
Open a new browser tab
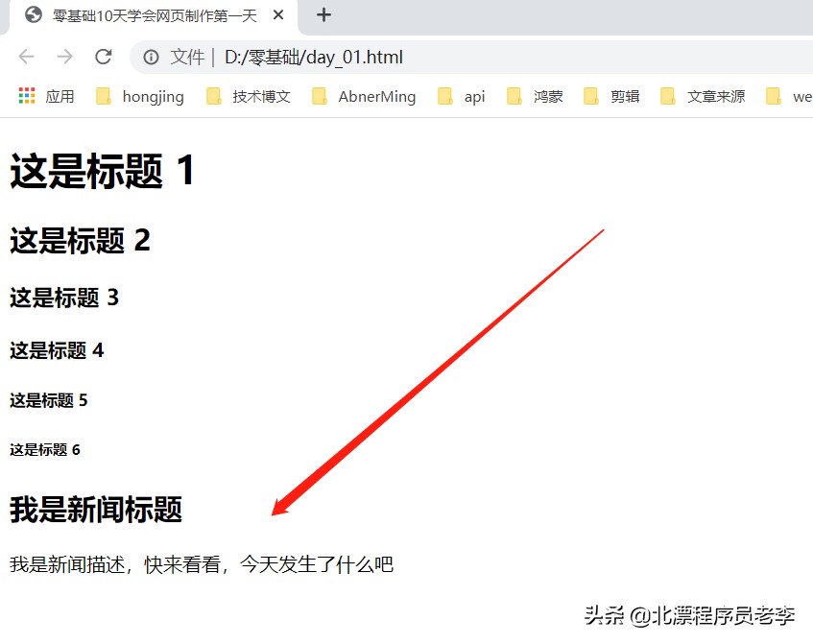coord(323,16)
